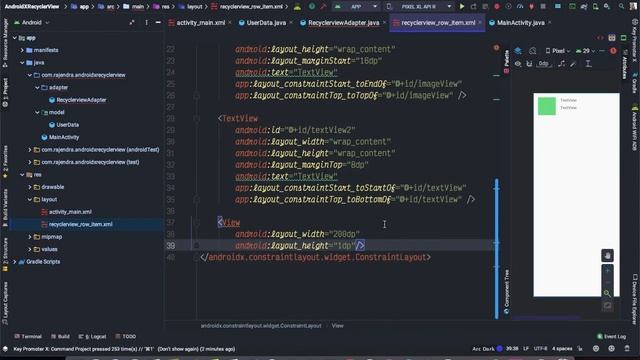Click the autoconnect magnet icon in preview

click(x=529, y=64)
